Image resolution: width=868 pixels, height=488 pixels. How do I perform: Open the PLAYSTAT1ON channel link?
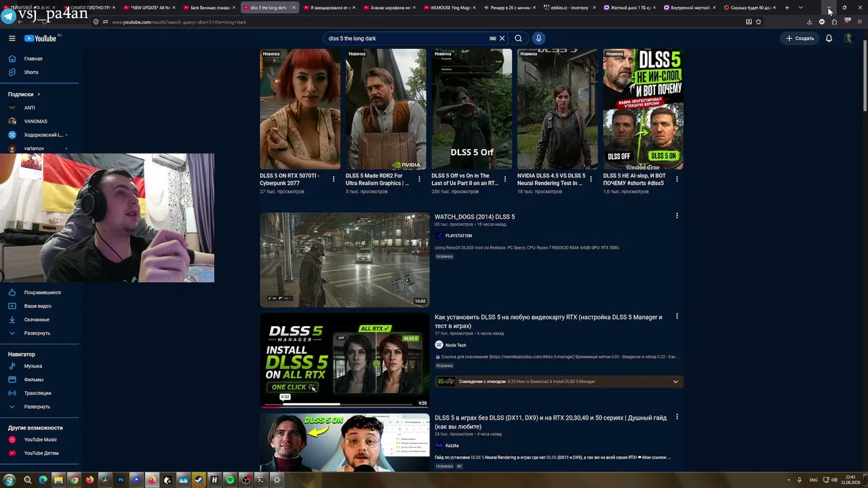(x=458, y=236)
